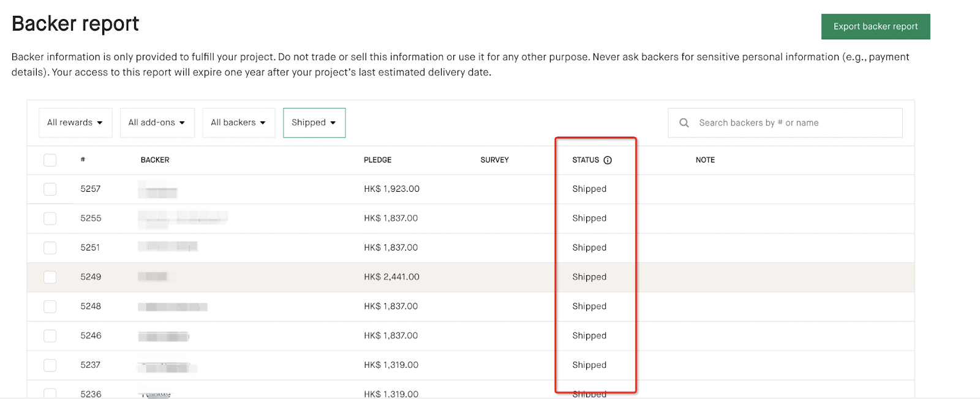
Task: Open the All rewards dropdown
Action: [75, 123]
